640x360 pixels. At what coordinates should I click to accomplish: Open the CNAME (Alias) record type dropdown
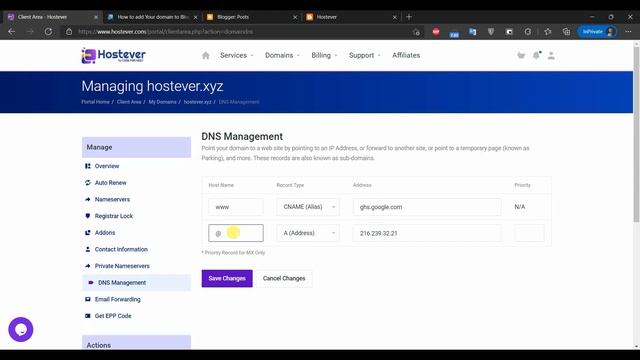308,207
